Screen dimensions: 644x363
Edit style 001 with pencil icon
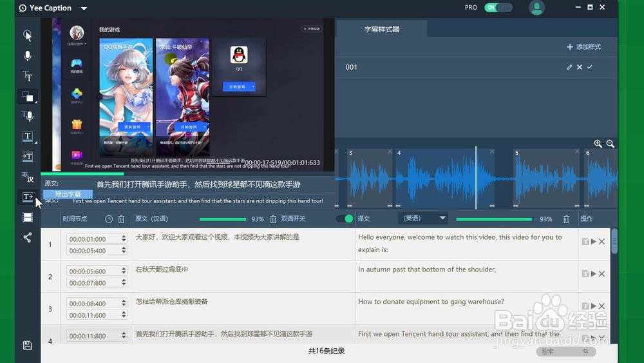tap(569, 67)
